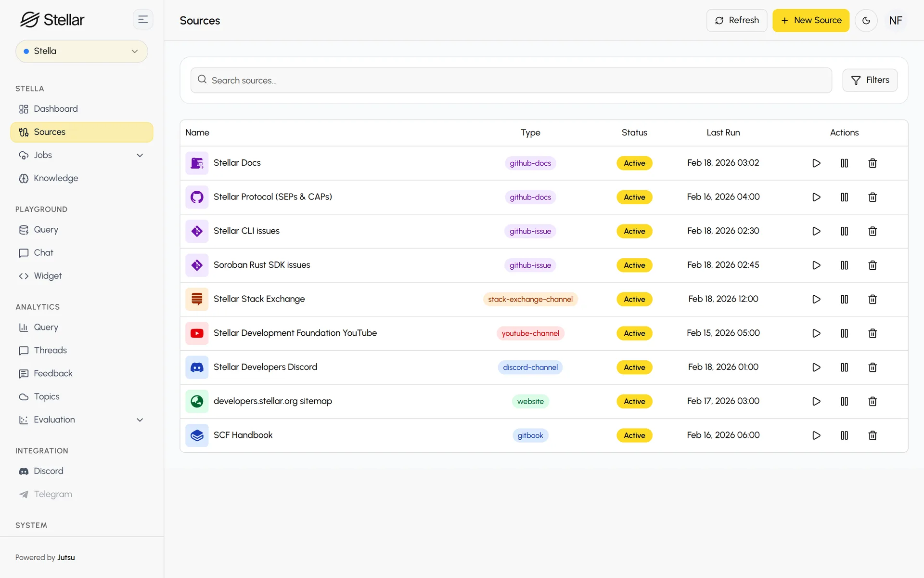Viewport: 924px width, 578px height.
Task: Delete the Stellar Development Foundation YouTube source
Action: click(x=873, y=333)
